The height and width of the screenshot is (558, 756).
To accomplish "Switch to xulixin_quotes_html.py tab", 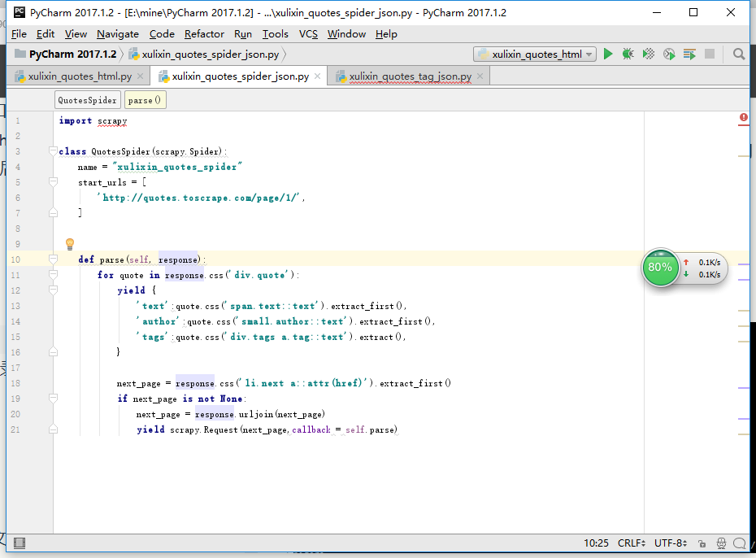I will pyautogui.click(x=80, y=76).
